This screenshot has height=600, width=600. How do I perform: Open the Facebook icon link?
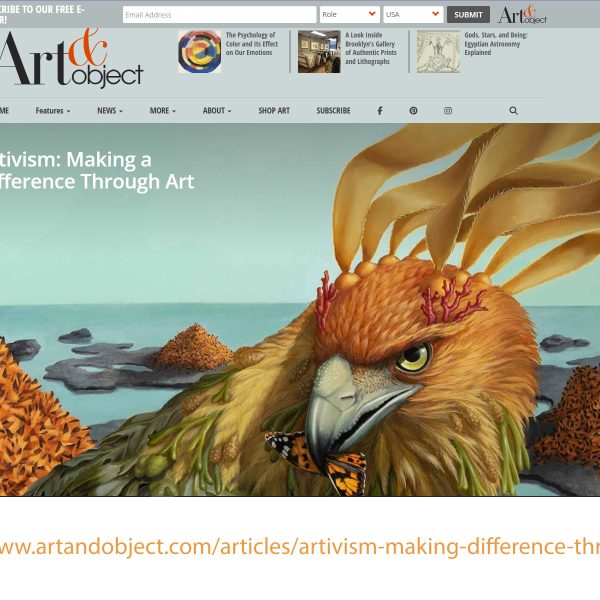pyautogui.click(x=380, y=111)
